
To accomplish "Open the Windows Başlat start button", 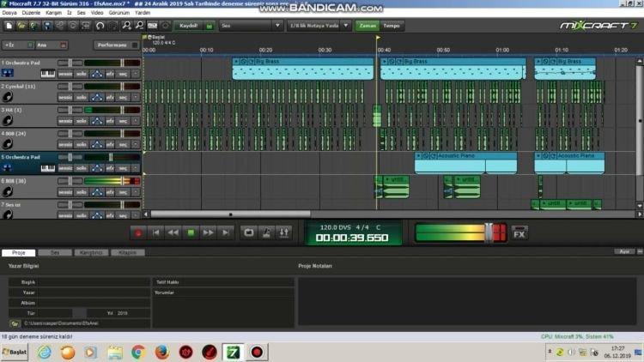I will pyautogui.click(x=15, y=353).
